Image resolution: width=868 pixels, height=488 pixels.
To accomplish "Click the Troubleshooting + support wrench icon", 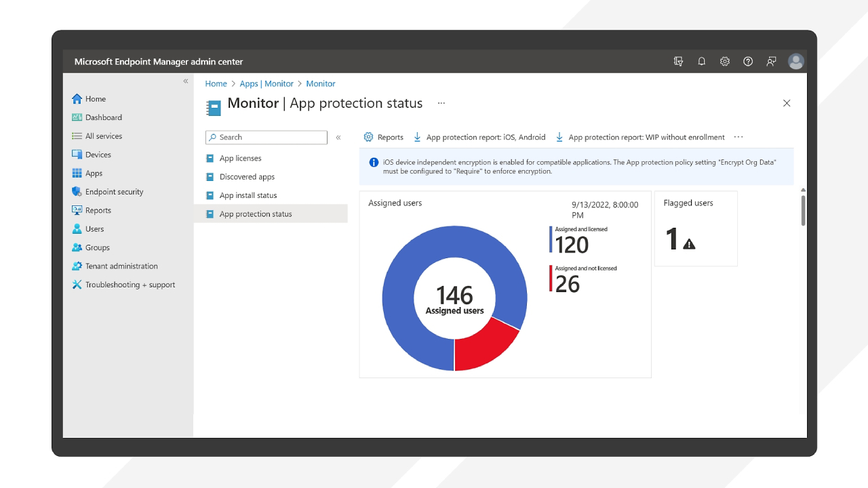I will coord(77,285).
